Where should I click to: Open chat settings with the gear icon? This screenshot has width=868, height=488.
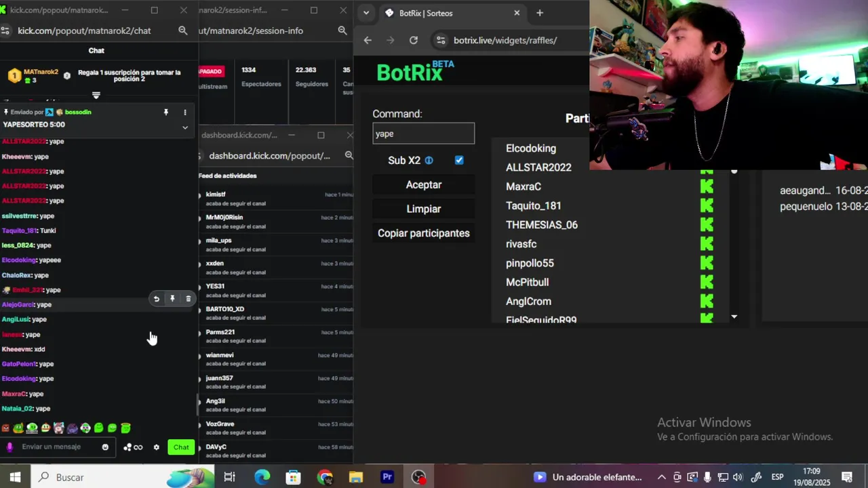pyautogui.click(x=157, y=447)
